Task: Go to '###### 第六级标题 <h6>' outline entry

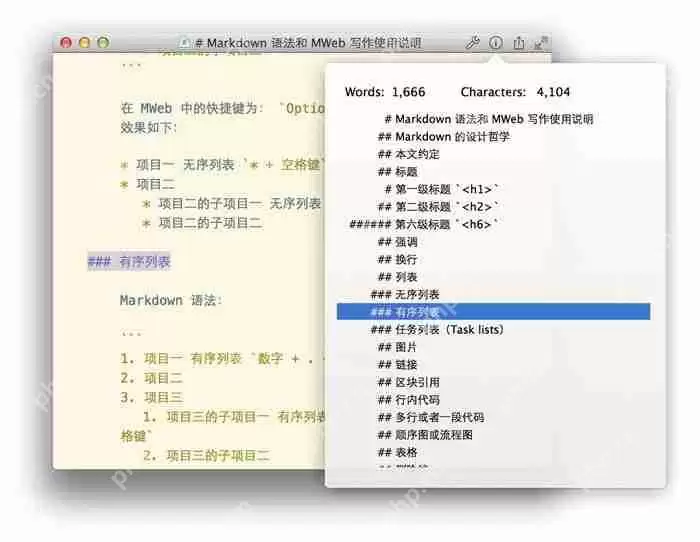Action: click(x=424, y=224)
